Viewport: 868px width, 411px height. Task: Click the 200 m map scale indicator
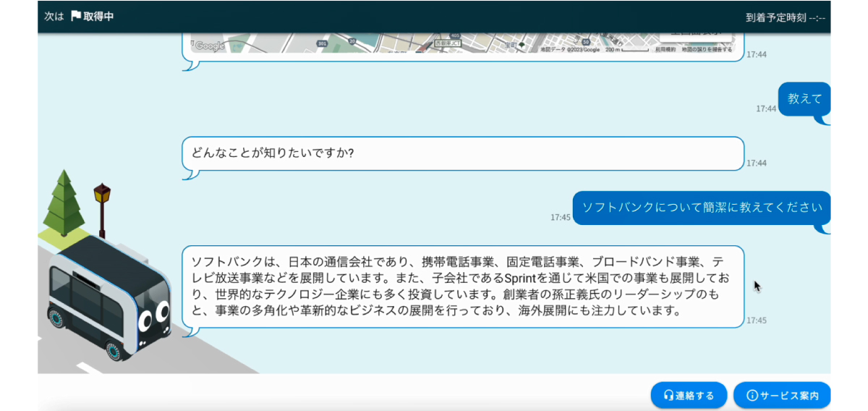[x=626, y=49]
